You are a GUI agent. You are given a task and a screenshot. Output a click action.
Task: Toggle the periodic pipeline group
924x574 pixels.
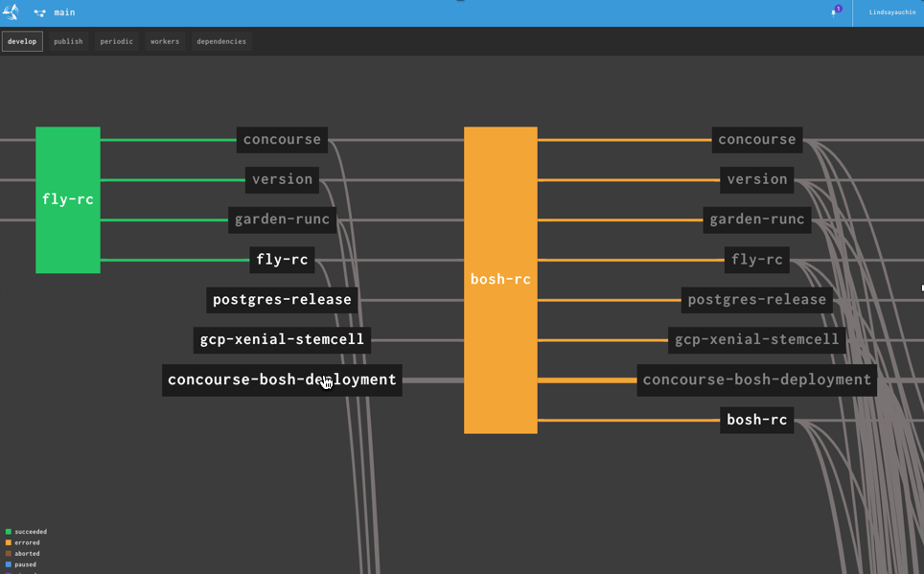(116, 41)
